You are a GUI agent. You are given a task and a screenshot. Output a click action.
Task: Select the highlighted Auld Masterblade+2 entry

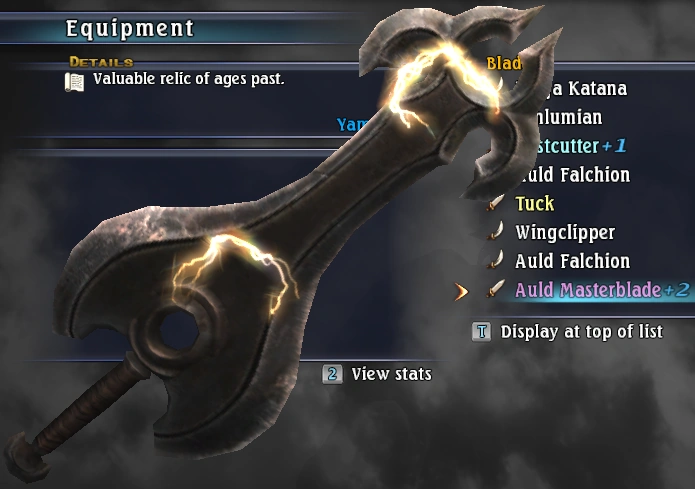(602, 290)
